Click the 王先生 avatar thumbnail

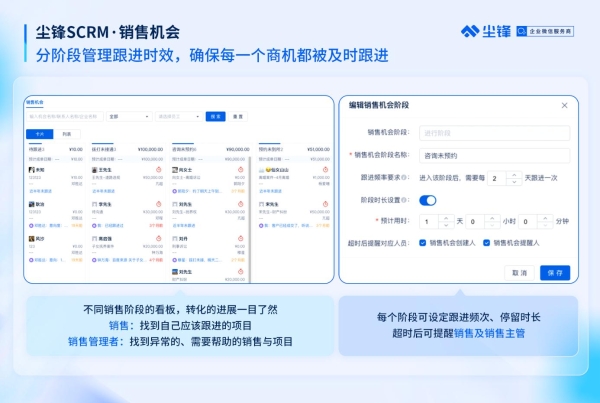95,170
